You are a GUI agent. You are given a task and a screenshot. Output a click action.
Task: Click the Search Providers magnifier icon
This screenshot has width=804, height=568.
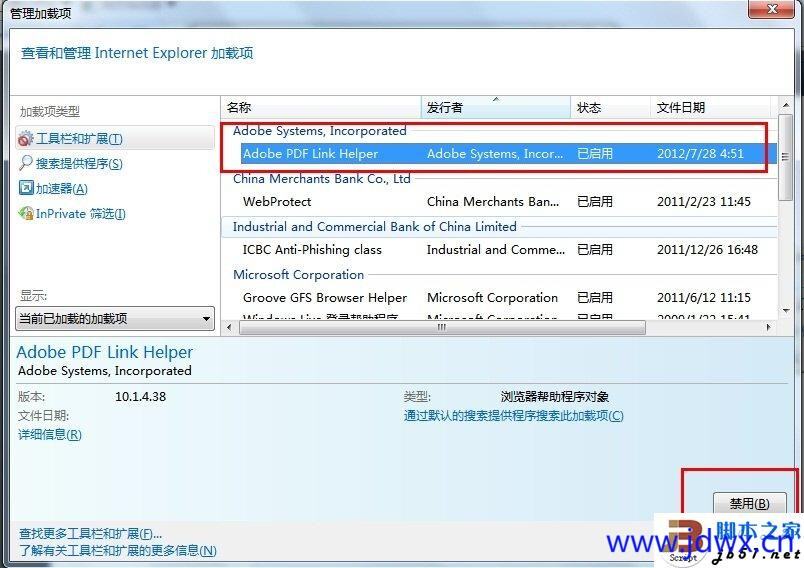click(26, 163)
